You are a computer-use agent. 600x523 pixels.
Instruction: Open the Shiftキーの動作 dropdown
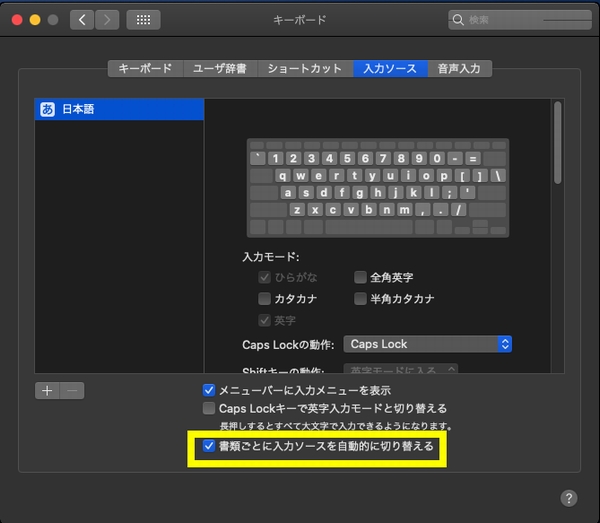(x=401, y=369)
